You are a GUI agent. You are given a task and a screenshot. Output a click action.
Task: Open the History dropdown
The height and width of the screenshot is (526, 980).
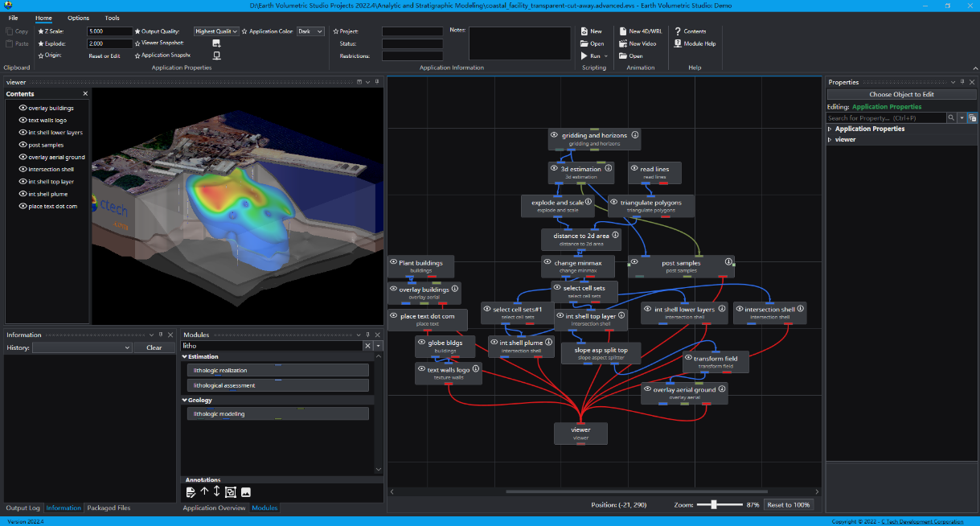coord(82,347)
